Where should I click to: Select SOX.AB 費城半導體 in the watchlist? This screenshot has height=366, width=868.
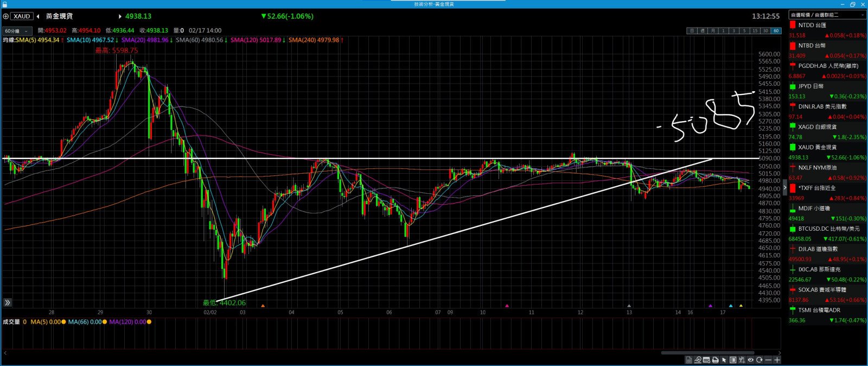click(827, 295)
